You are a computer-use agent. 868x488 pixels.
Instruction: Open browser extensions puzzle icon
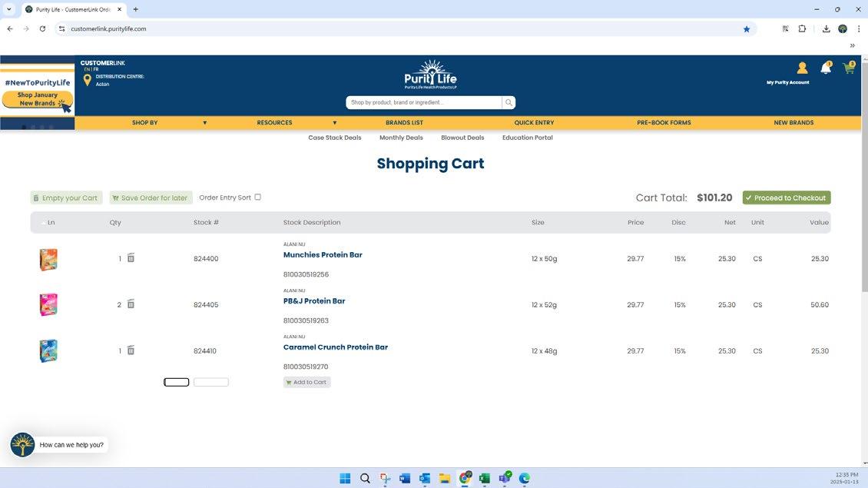point(802,28)
